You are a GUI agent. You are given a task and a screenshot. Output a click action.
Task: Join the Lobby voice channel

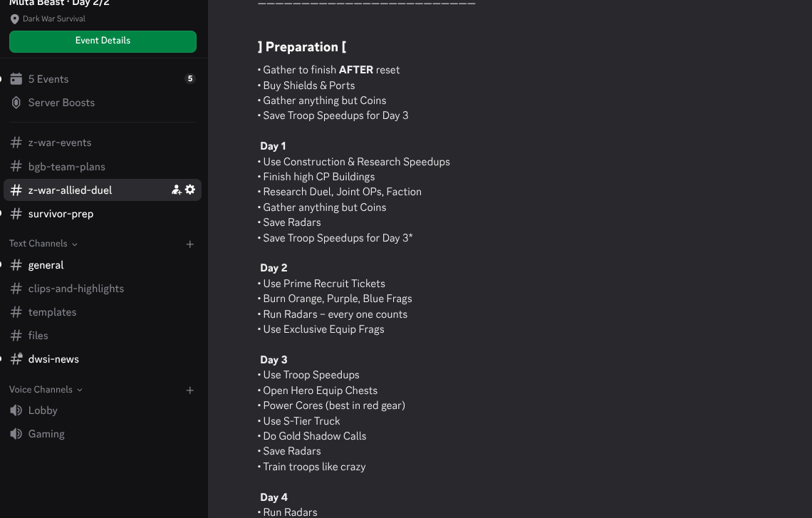(103, 410)
